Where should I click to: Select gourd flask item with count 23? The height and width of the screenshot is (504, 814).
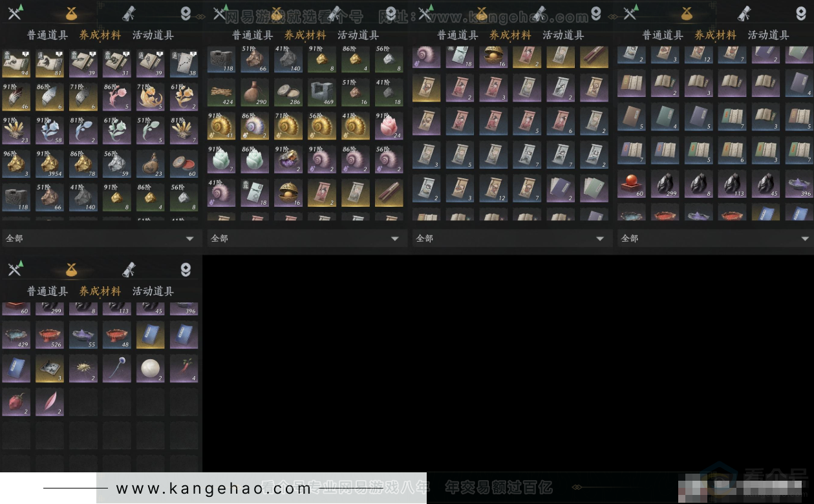(151, 164)
